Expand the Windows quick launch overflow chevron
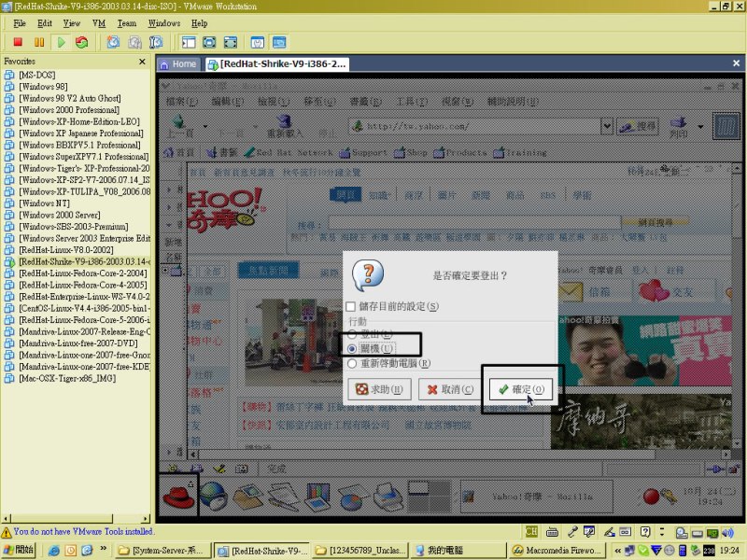This screenshot has width=747, height=560. [x=104, y=549]
